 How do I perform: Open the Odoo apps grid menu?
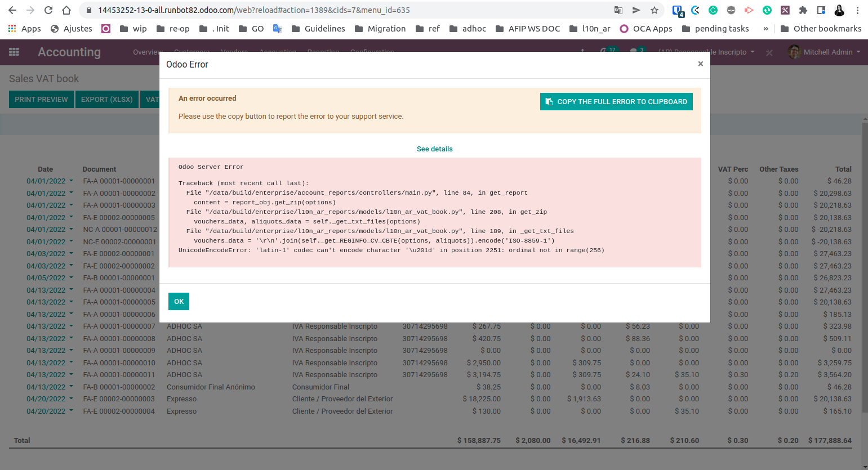14,52
